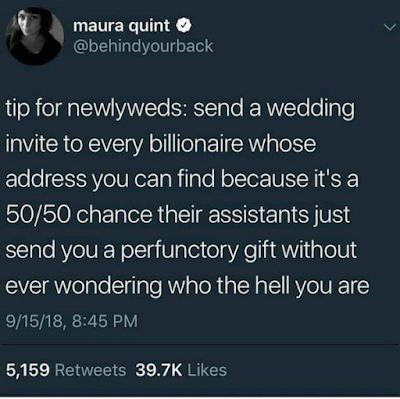The height and width of the screenshot is (399, 400).
Task: Click the 8:45 PM time text
Action: click(x=104, y=322)
